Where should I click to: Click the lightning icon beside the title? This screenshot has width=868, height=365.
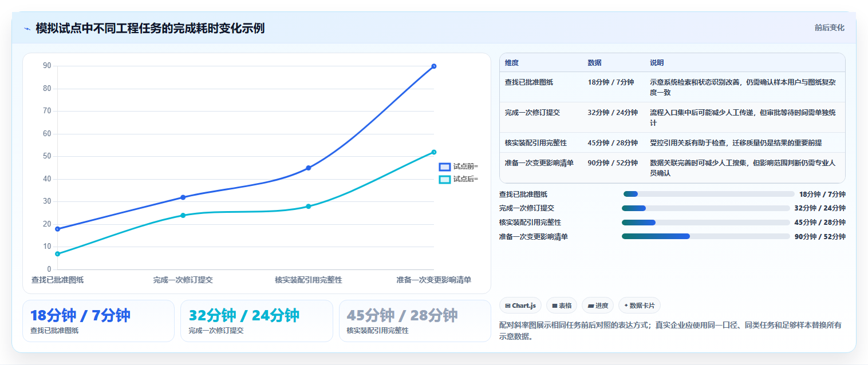[x=27, y=29]
